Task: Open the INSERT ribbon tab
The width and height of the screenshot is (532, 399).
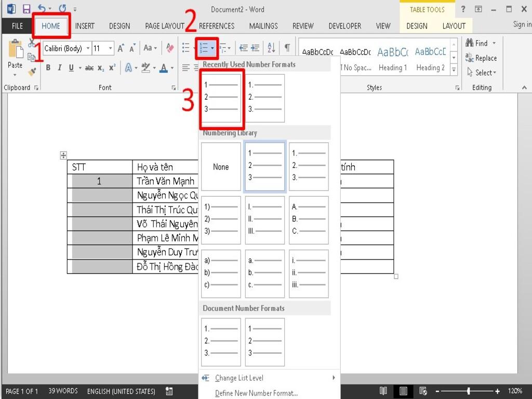Action: 85,26
